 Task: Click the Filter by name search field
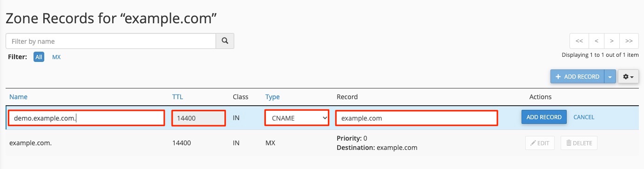click(x=111, y=41)
